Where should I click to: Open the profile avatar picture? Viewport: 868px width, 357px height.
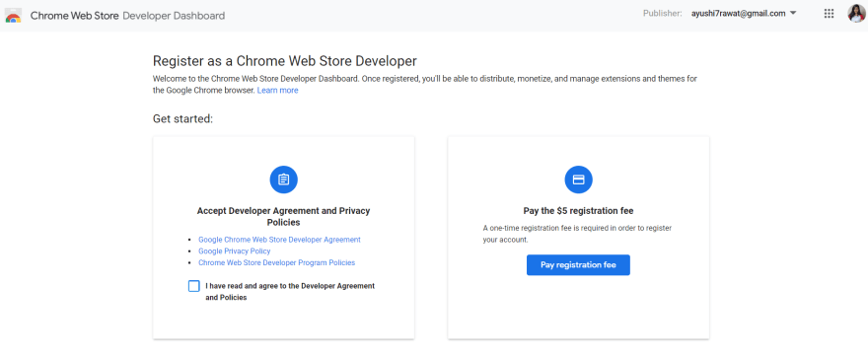pyautogui.click(x=856, y=14)
